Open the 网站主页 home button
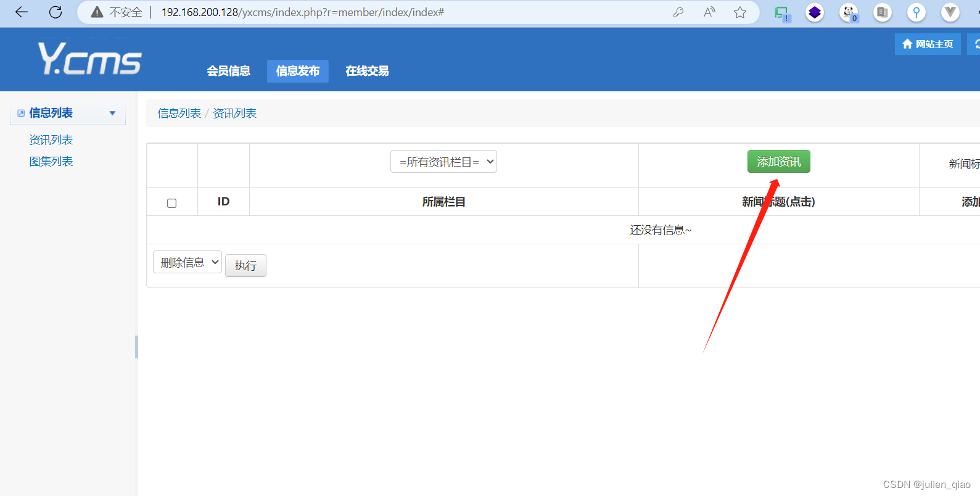The image size is (980, 496). pyautogui.click(x=928, y=44)
